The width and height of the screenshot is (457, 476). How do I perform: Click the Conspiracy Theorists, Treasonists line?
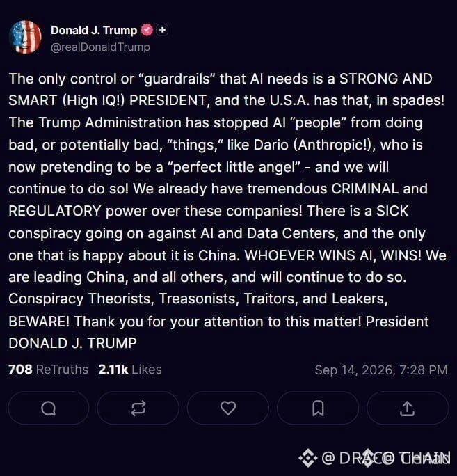[198, 299]
